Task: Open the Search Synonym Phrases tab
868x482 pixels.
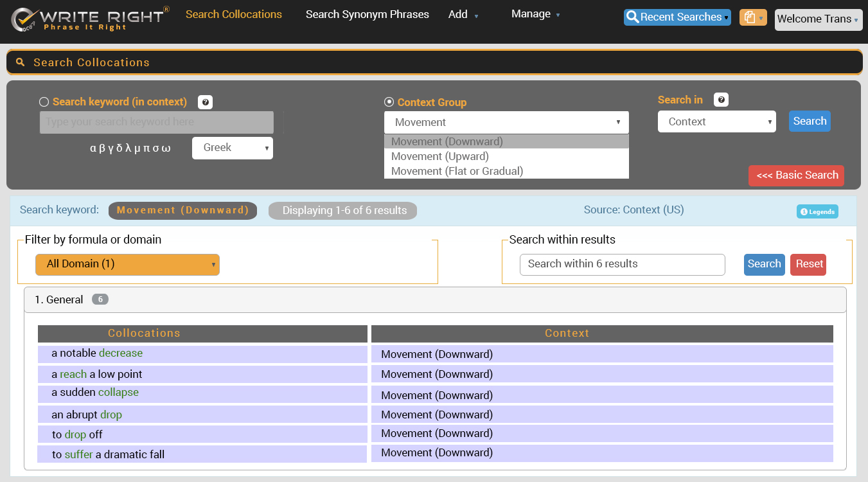Action: (367, 14)
